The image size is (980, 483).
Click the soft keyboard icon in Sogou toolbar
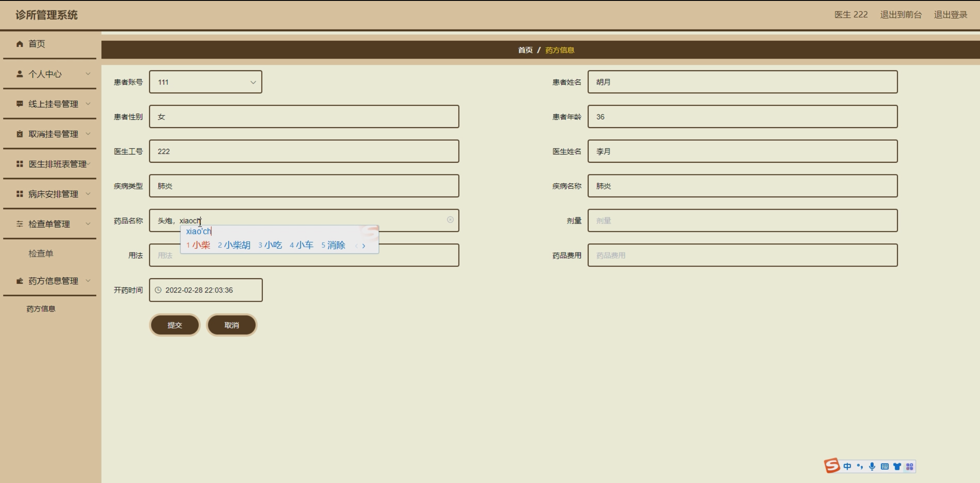tap(885, 467)
